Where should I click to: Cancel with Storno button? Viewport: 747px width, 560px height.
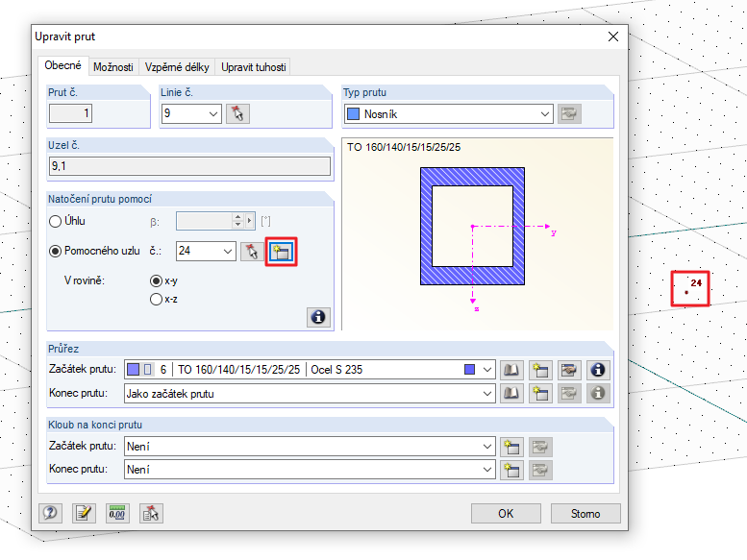[x=585, y=513]
